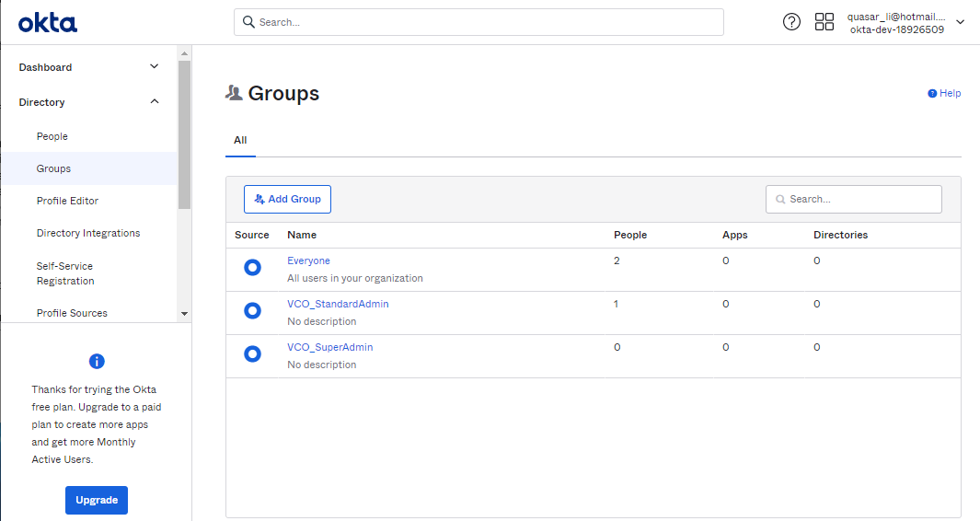Viewport: 980px width, 521px height.
Task: Click the Apps column header
Action: [735, 235]
